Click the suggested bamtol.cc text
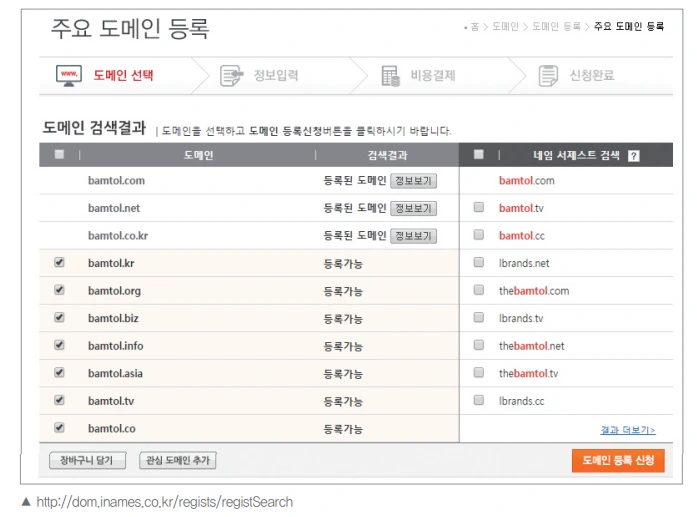 tap(521, 236)
